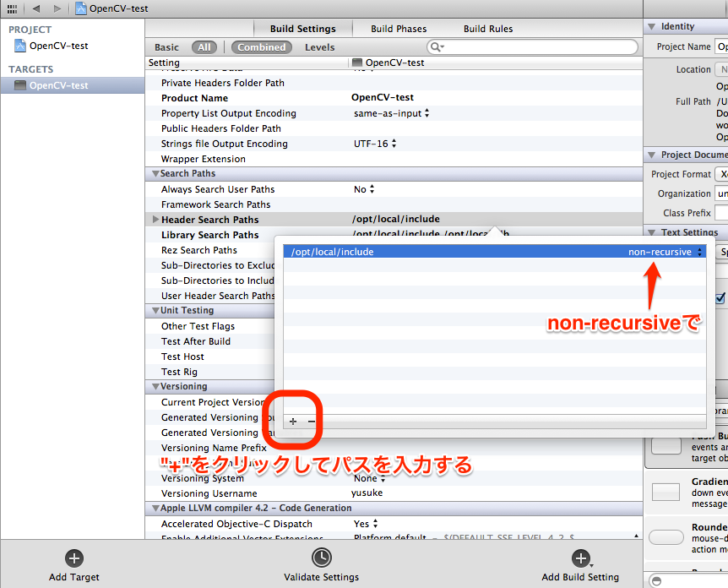
Task: Select OpenCV-test under PROJECT
Action: pyautogui.click(x=58, y=46)
